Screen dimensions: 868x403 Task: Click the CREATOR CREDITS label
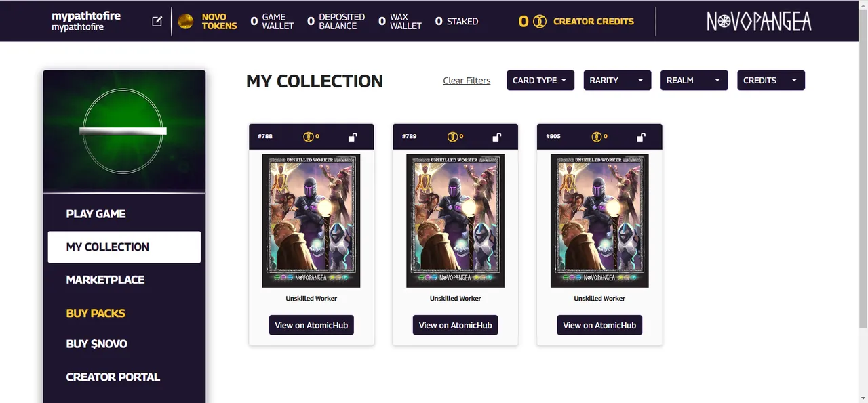tap(593, 22)
